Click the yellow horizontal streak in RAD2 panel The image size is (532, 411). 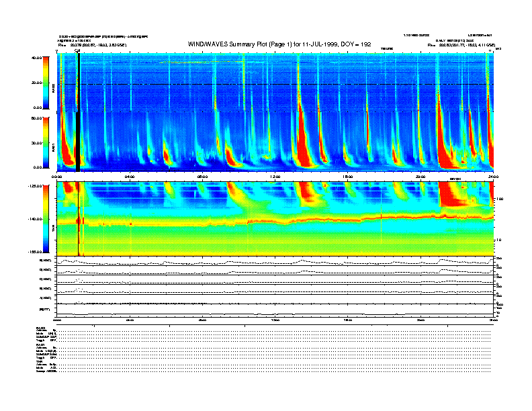click(x=202, y=62)
